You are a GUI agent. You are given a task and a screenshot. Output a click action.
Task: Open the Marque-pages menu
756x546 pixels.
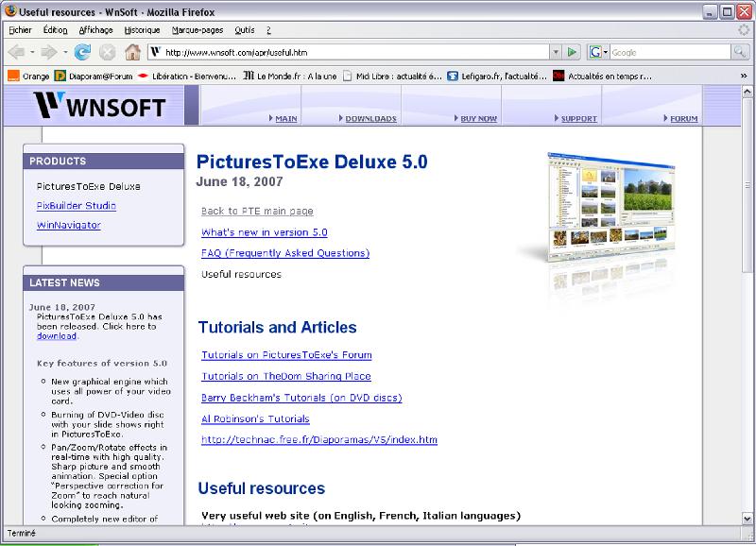click(x=198, y=30)
